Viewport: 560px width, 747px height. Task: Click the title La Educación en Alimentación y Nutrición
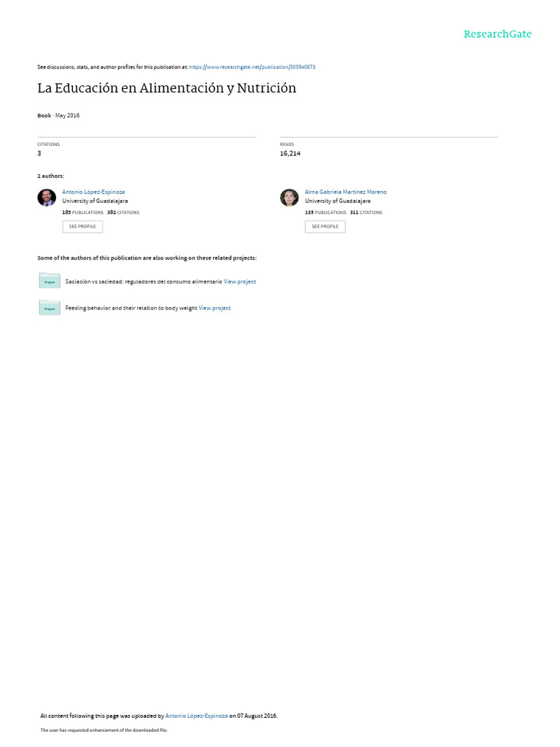pos(167,88)
